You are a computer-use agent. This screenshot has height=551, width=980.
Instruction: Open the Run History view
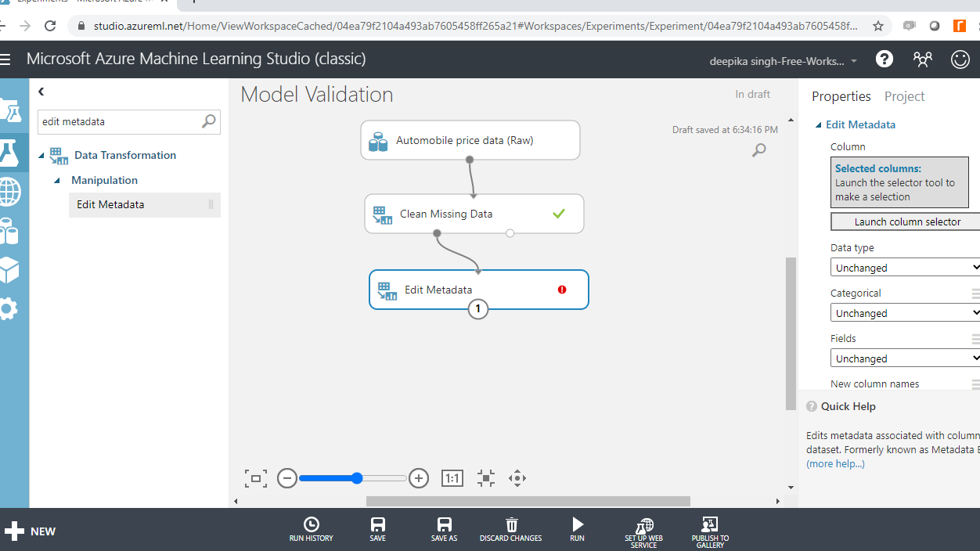[x=311, y=530]
